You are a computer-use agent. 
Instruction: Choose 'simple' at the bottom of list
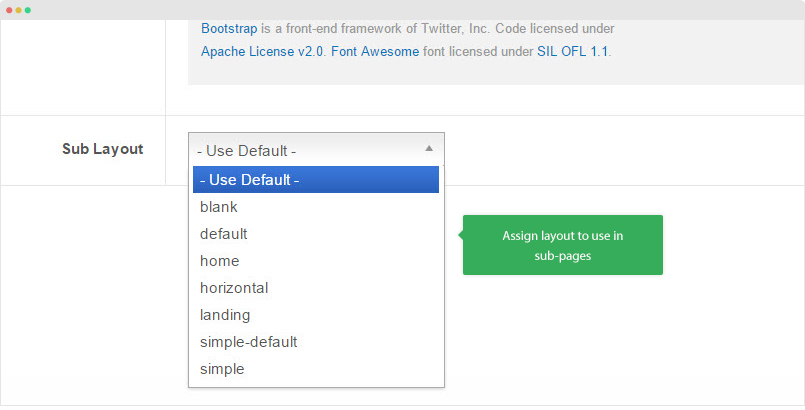[x=316, y=369]
